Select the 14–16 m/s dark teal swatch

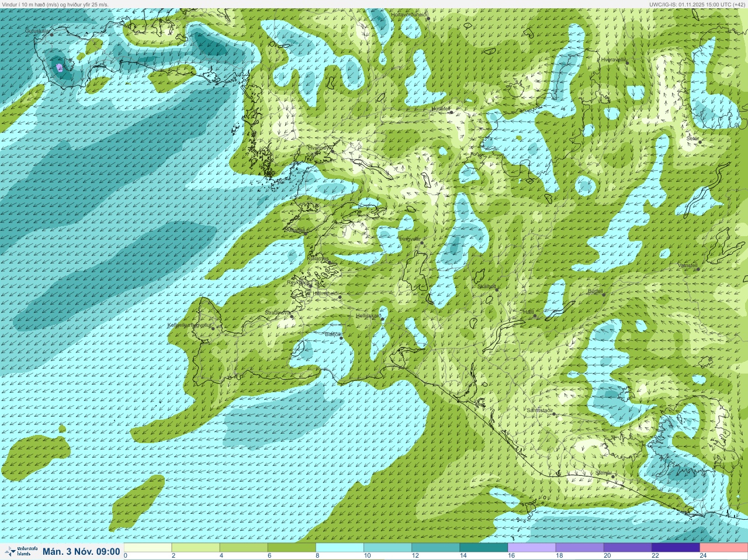click(483, 548)
